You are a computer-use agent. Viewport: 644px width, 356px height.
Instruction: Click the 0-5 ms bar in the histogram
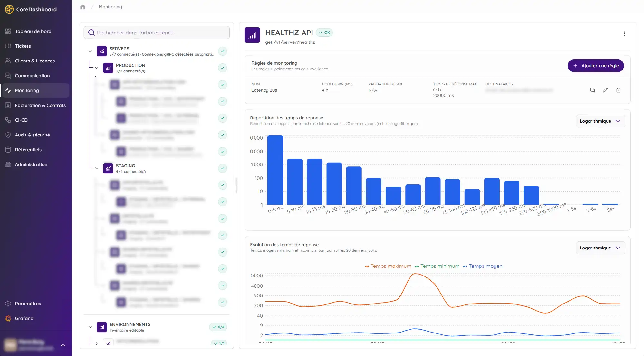[x=275, y=170]
